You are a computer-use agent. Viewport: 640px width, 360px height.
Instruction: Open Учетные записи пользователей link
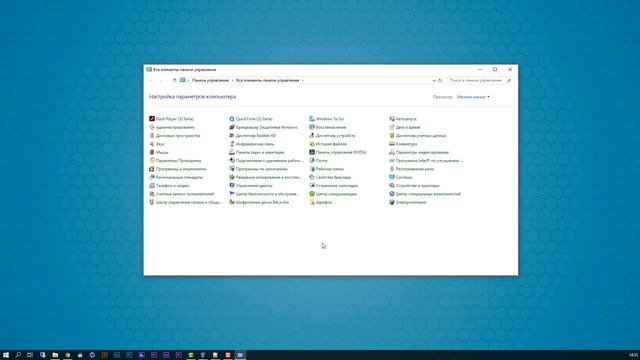click(184, 194)
